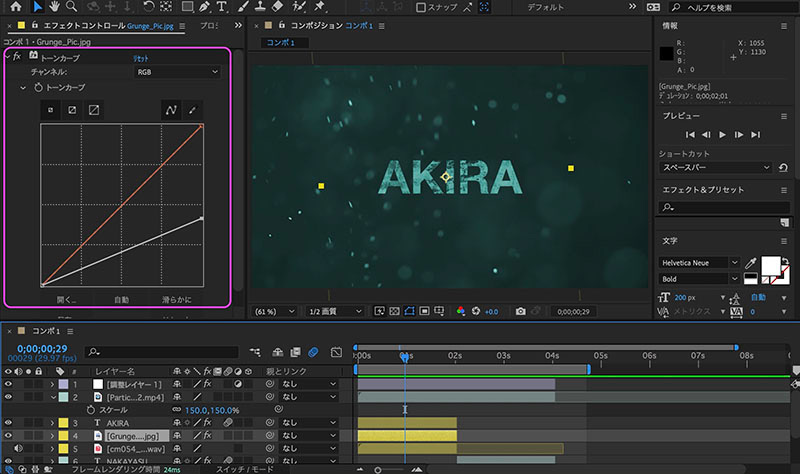800x474 pixels.
Task: Select the Puppet Pin tool
Action: tap(319, 7)
